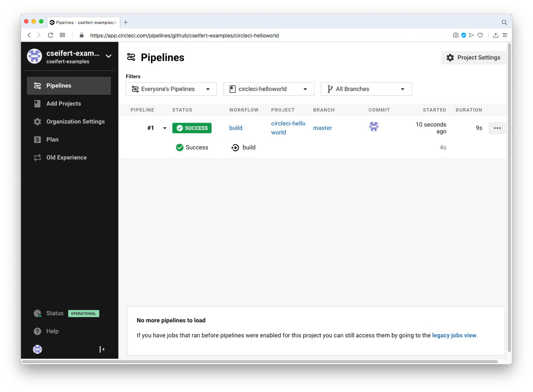Click the blue shield blocker icon

click(464, 36)
